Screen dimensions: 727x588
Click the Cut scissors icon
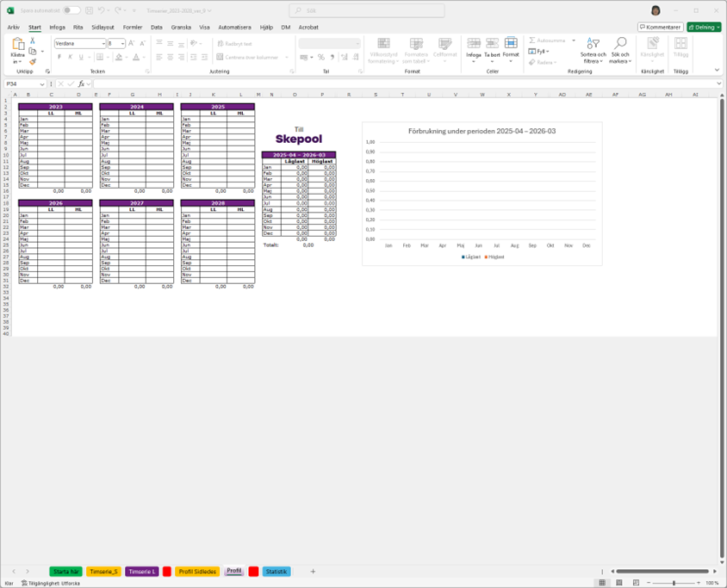point(33,40)
